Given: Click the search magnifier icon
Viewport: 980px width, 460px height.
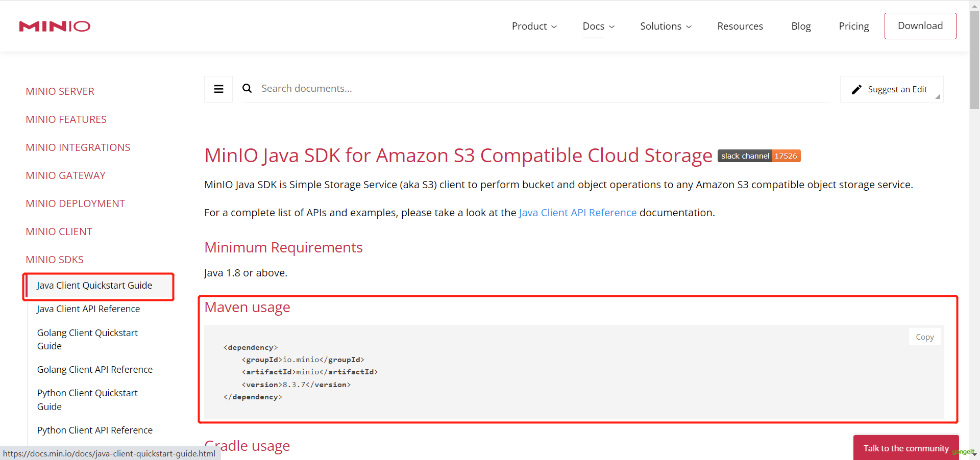Looking at the screenshot, I should pos(247,89).
